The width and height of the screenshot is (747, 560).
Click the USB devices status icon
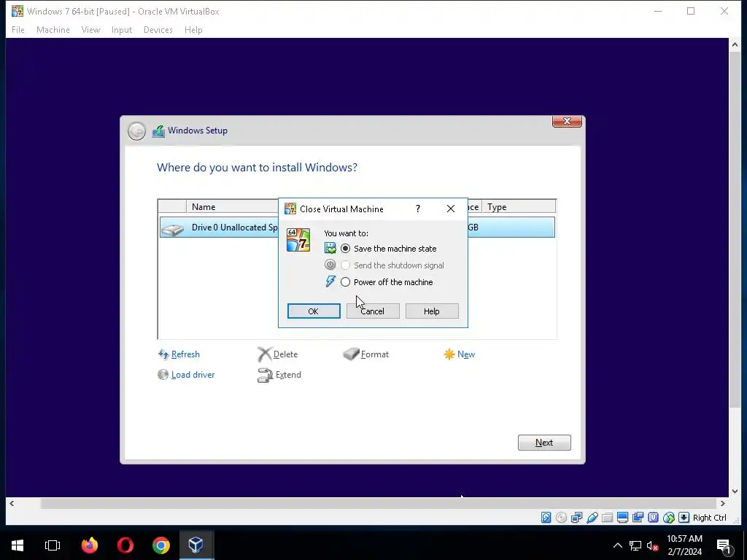tap(592, 518)
